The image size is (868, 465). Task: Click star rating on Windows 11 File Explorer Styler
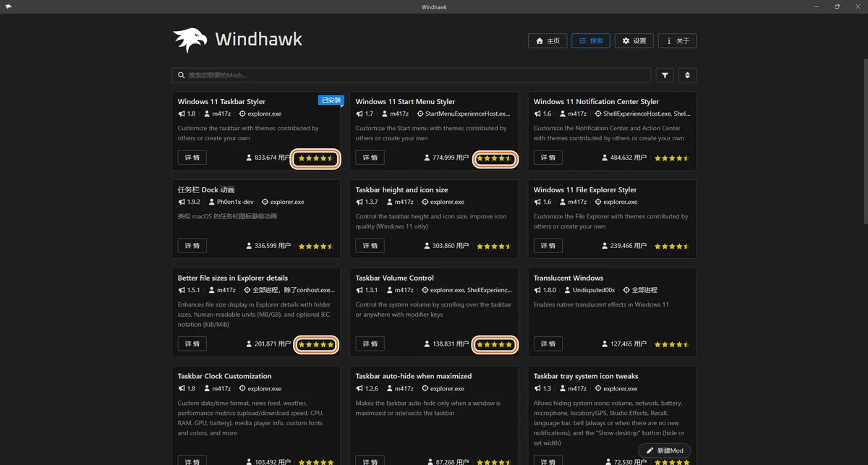(x=672, y=246)
